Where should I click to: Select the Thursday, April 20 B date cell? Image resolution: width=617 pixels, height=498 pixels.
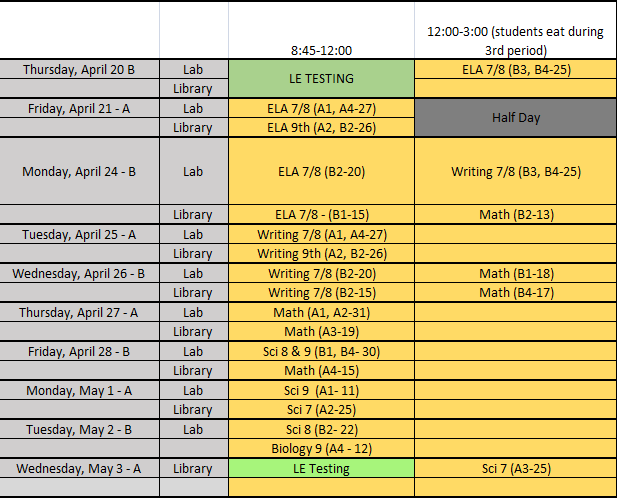coord(79,69)
